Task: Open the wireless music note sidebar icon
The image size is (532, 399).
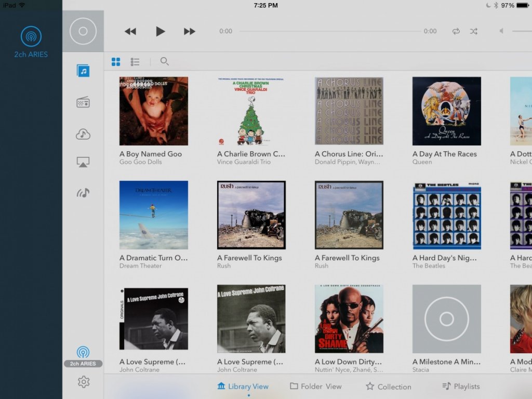Action: [83, 193]
